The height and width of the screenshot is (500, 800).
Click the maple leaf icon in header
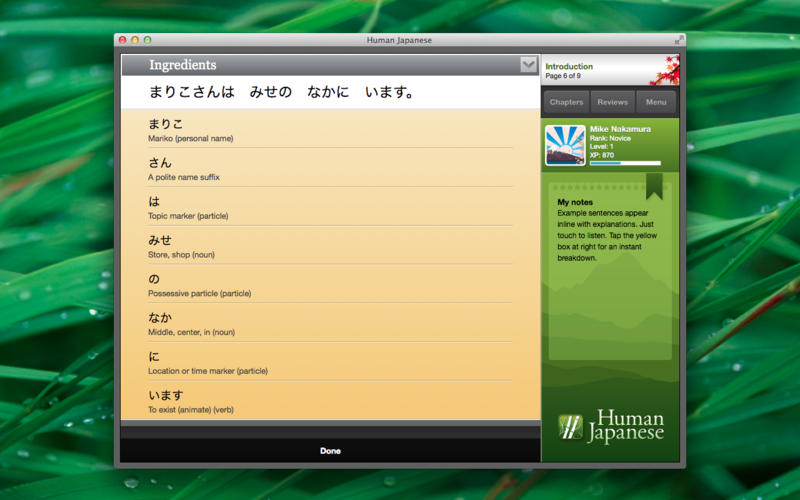tap(664, 69)
